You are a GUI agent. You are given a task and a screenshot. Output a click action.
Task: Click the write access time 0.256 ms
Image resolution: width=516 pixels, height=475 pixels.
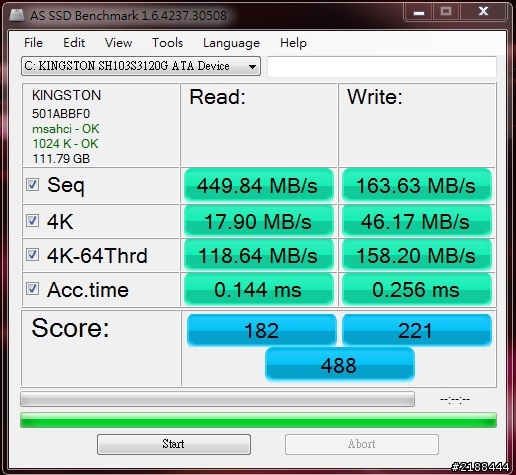tap(417, 289)
